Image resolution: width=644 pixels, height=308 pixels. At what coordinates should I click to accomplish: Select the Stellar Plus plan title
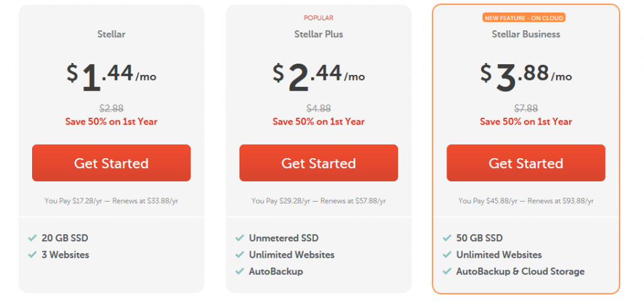(x=318, y=34)
